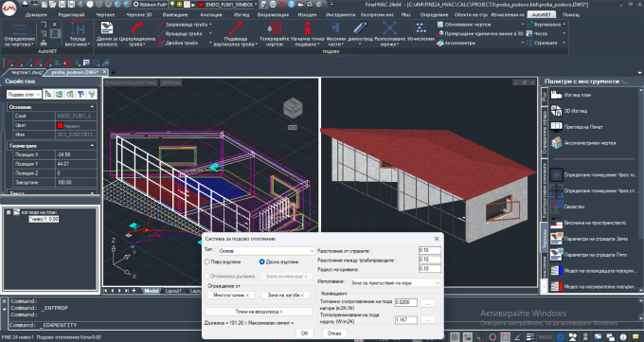The image size is (644, 342).
Task: Click the Distance from sides input field
Action: pyautogui.click(x=430, y=250)
